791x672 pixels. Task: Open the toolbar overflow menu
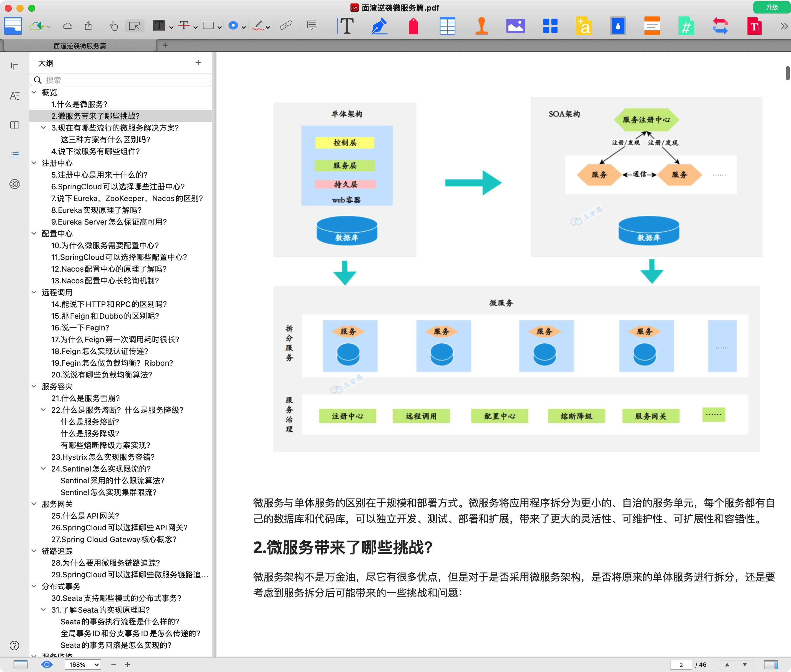(x=784, y=26)
